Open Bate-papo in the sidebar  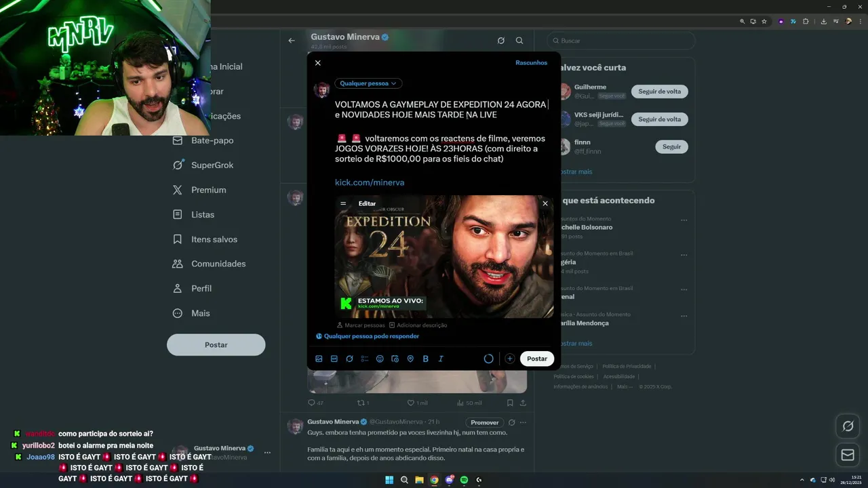(203, 140)
